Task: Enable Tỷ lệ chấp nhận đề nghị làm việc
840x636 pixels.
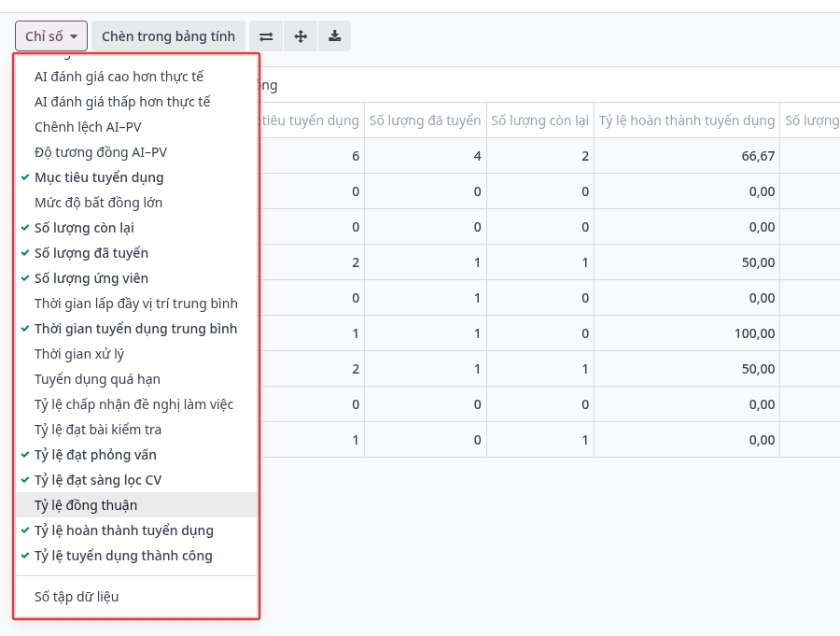Action: (136, 404)
